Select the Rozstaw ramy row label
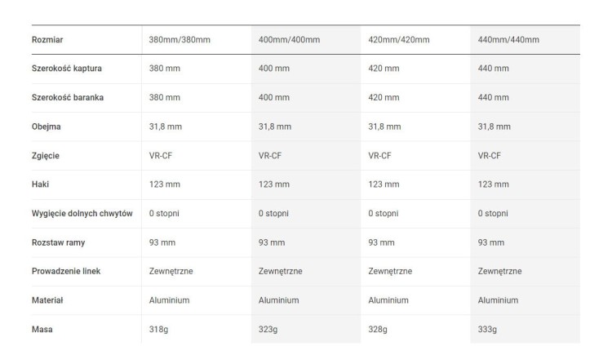Image resolution: width=612 pixels, height=364 pixels. click(x=59, y=242)
